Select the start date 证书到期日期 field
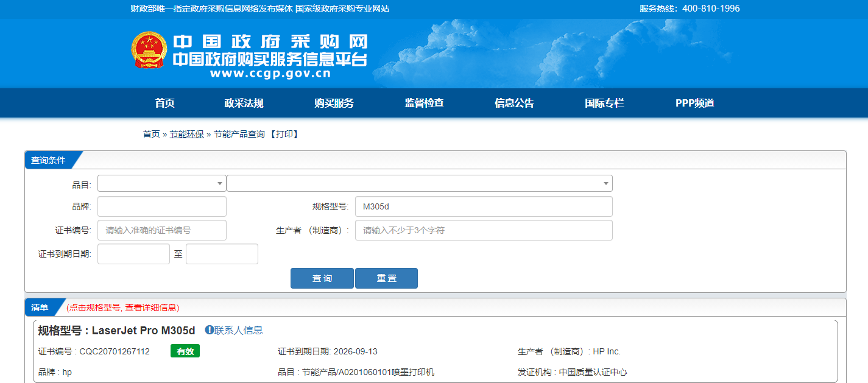The image size is (868, 383). (133, 254)
